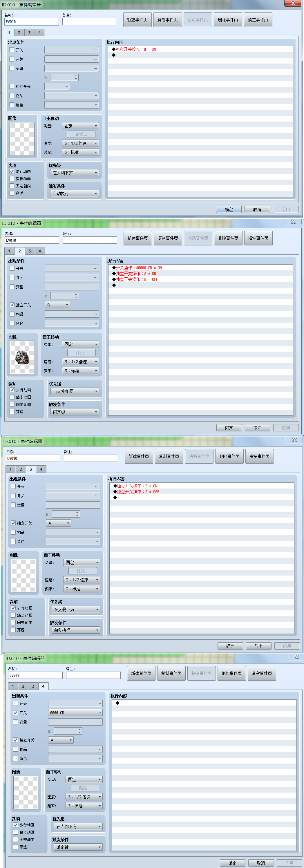Open 优先级 在人物下方 dropdown in the page 1 window
Viewport: 304px width, 868px height.
coord(75,173)
